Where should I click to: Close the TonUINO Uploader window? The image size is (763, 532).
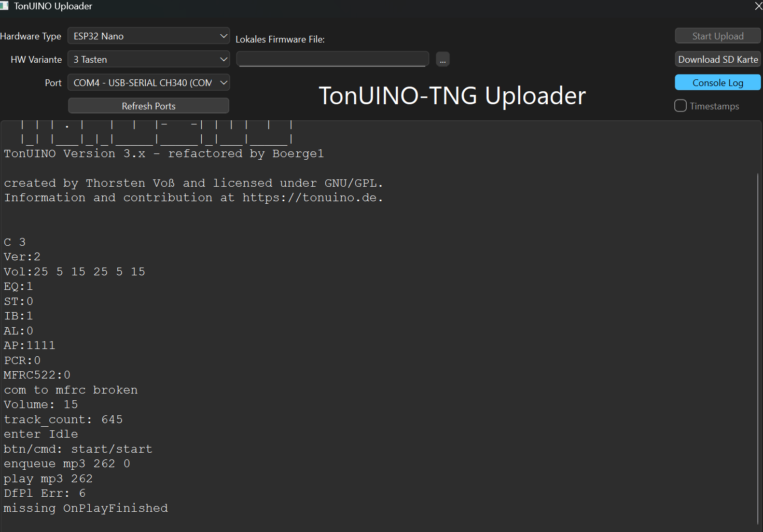click(758, 6)
